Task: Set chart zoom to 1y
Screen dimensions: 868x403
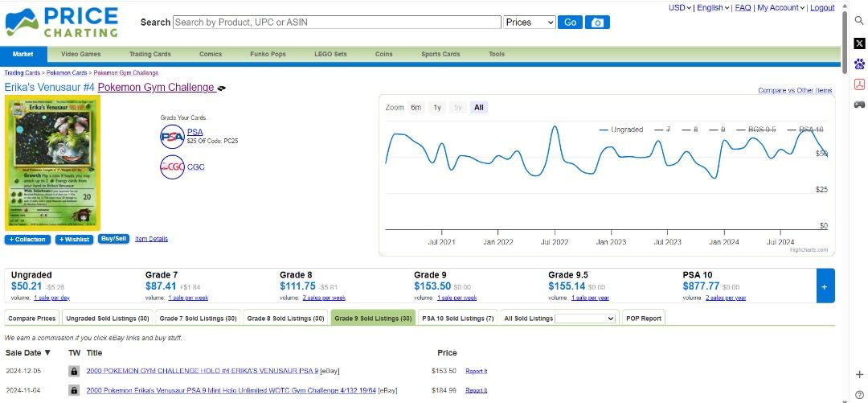Action: pos(437,108)
